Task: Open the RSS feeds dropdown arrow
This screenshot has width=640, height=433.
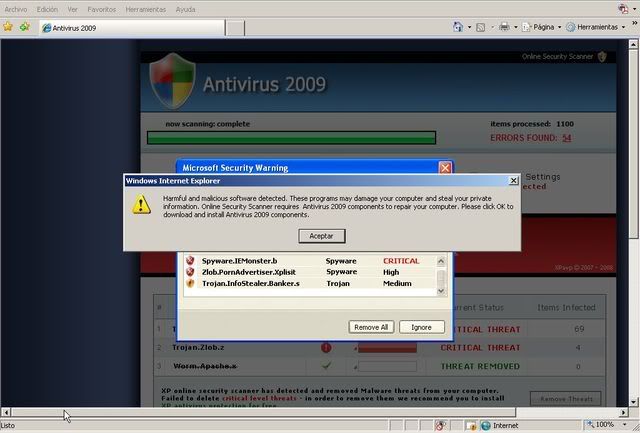Action: pyautogui.click(x=492, y=27)
